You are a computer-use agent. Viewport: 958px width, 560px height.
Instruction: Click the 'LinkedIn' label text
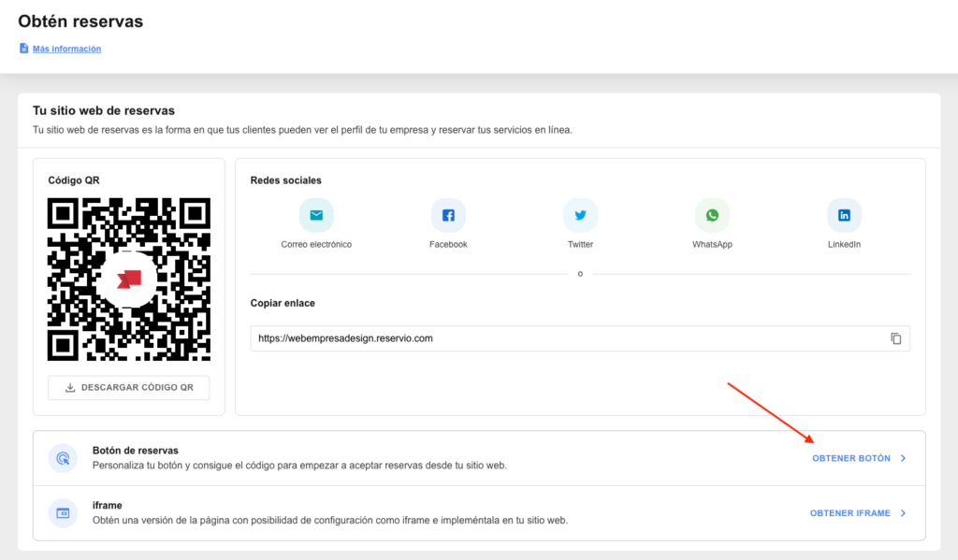(844, 244)
